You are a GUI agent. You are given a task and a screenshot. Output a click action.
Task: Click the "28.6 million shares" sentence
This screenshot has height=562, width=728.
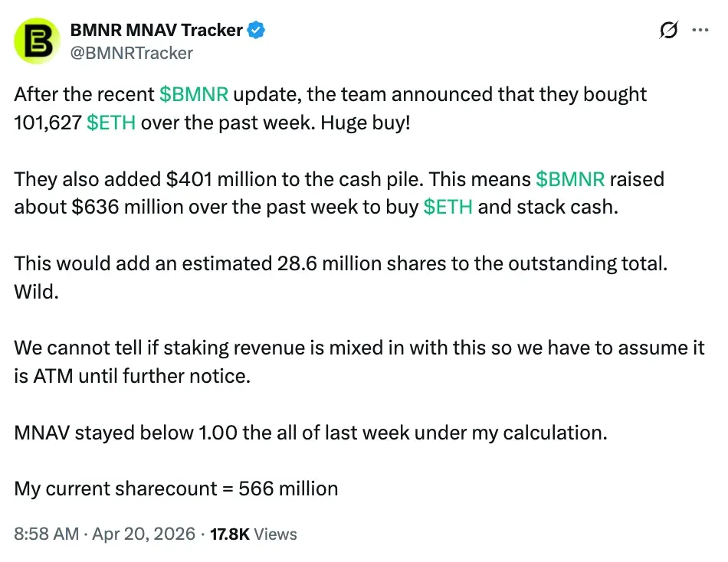(x=341, y=263)
